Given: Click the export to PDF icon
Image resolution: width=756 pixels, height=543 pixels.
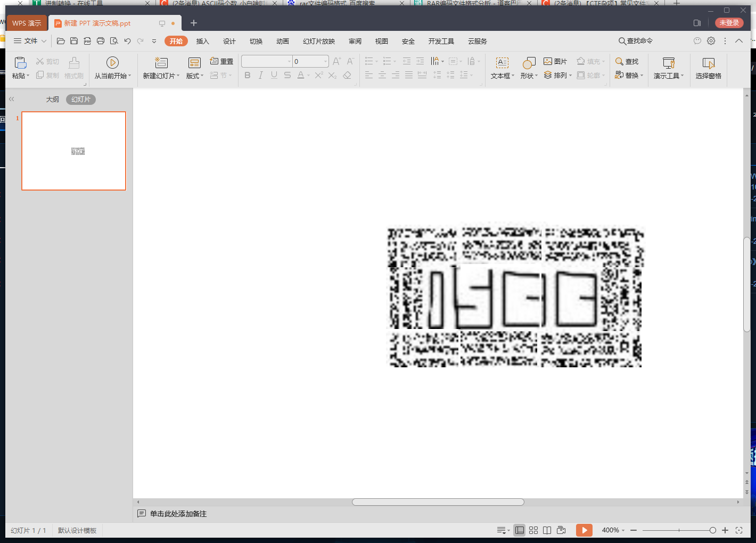Looking at the screenshot, I should click(87, 41).
